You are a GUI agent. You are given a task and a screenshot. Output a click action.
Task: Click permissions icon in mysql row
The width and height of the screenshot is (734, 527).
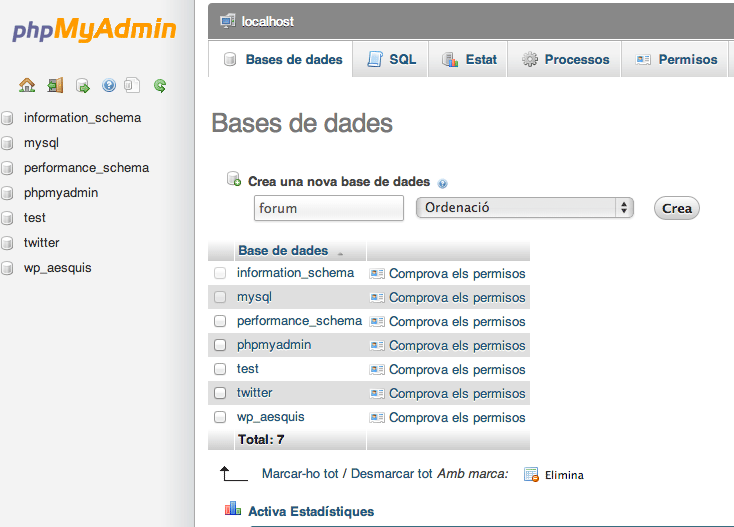tap(377, 297)
